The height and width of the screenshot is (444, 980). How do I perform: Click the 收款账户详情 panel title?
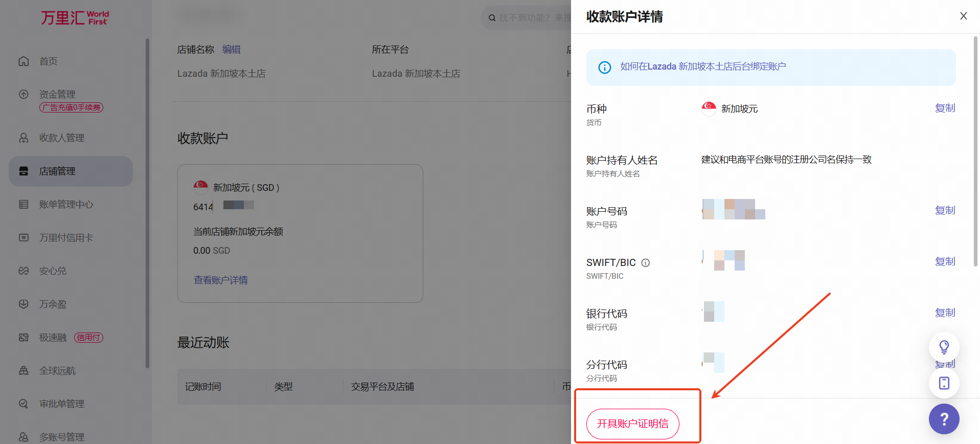pyautogui.click(x=624, y=17)
